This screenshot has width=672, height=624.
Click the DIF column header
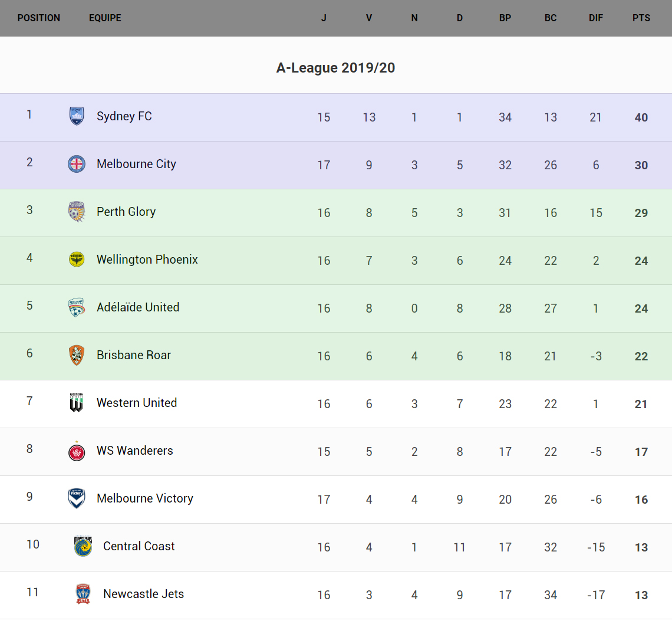coord(596,18)
